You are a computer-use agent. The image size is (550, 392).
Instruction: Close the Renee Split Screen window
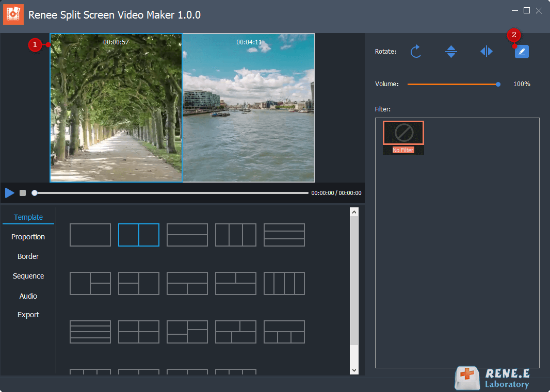(539, 10)
